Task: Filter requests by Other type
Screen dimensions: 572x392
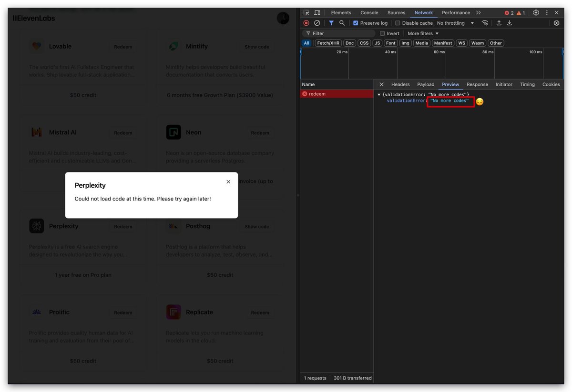Action: click(496, 43)
